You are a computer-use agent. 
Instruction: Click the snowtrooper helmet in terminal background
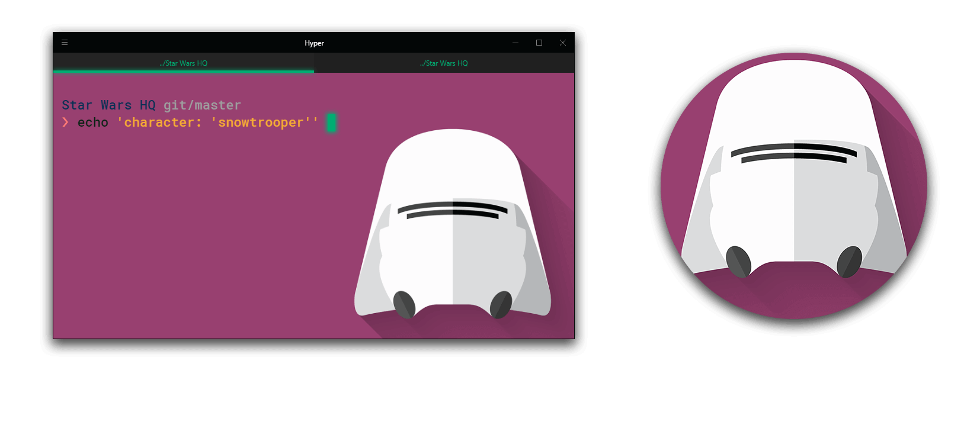click(453, 224)
